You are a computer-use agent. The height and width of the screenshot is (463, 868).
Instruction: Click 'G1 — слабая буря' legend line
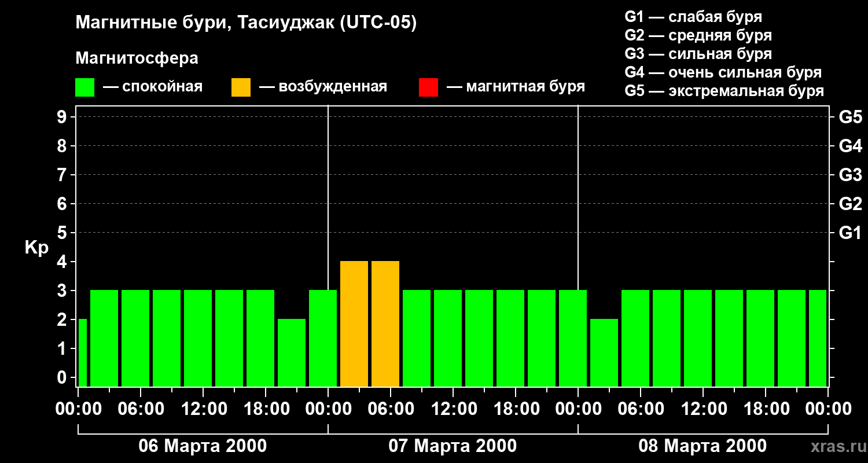693,17
